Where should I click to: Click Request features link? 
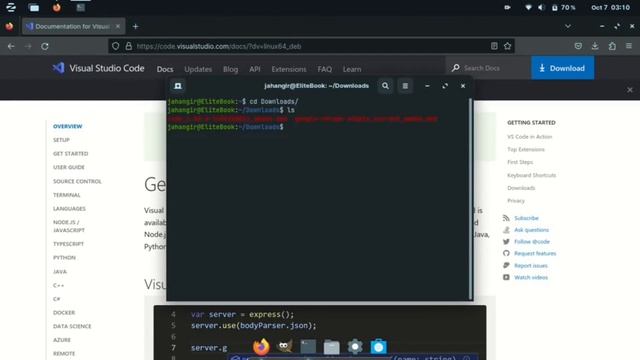[x=535, y=253]
